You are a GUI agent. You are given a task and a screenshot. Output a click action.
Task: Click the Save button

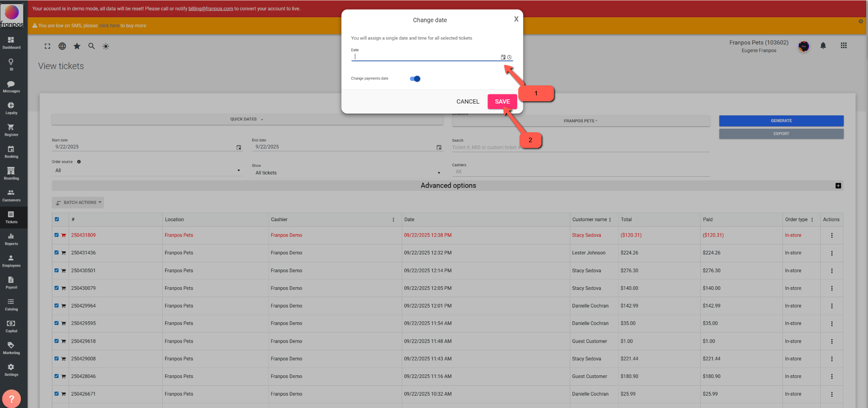pyautogui.click(x=502, y=101)
